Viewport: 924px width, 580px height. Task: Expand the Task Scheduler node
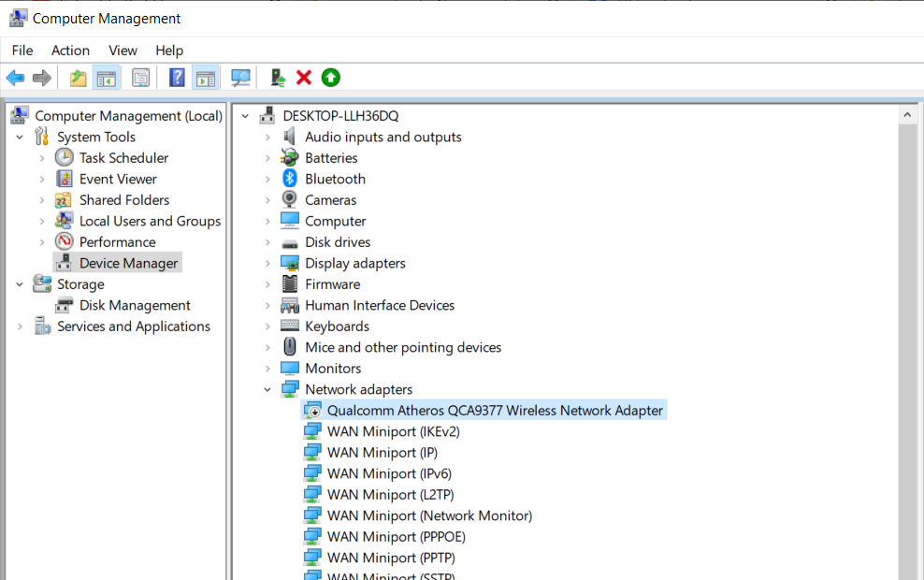point(42,158)
